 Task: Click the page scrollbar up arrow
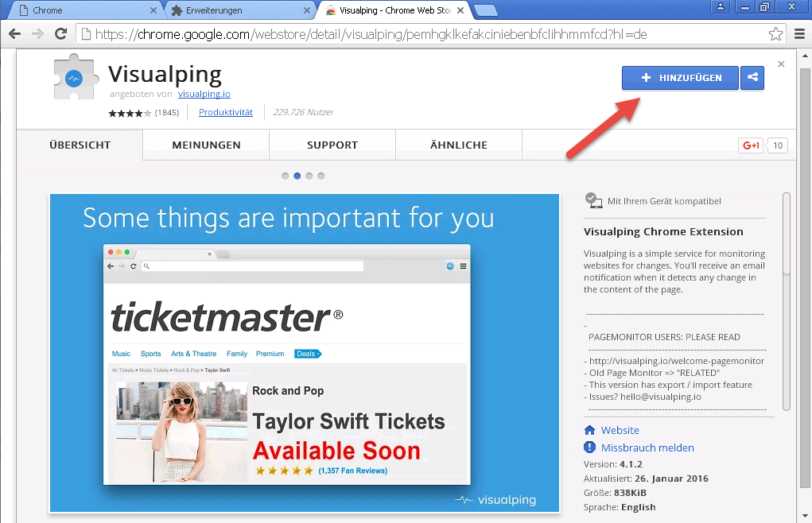click(805, 56)
